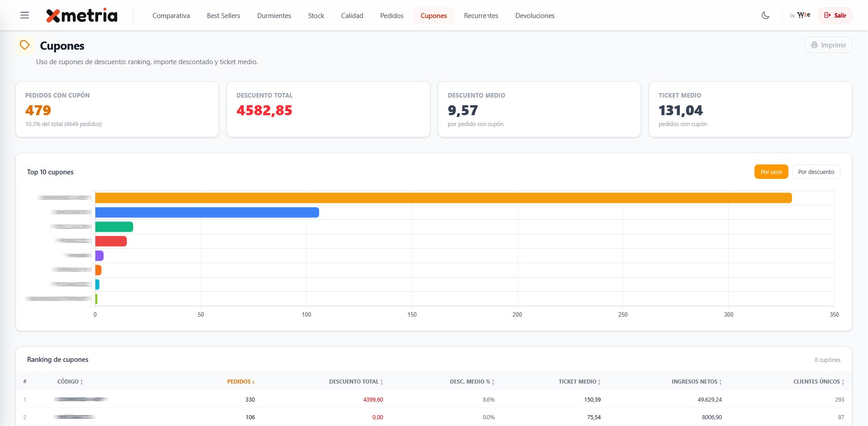
Task: Go to the Best Sellers tab
Action: pos(223,16)
